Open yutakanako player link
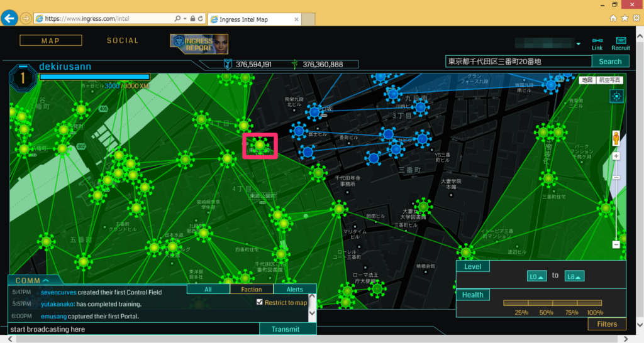Viewport: 644px width, 343px height. click(x=57, y=304)
